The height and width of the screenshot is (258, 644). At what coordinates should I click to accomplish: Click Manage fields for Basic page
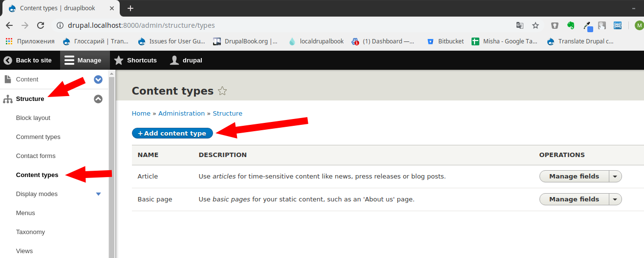[x=574, y=199]
